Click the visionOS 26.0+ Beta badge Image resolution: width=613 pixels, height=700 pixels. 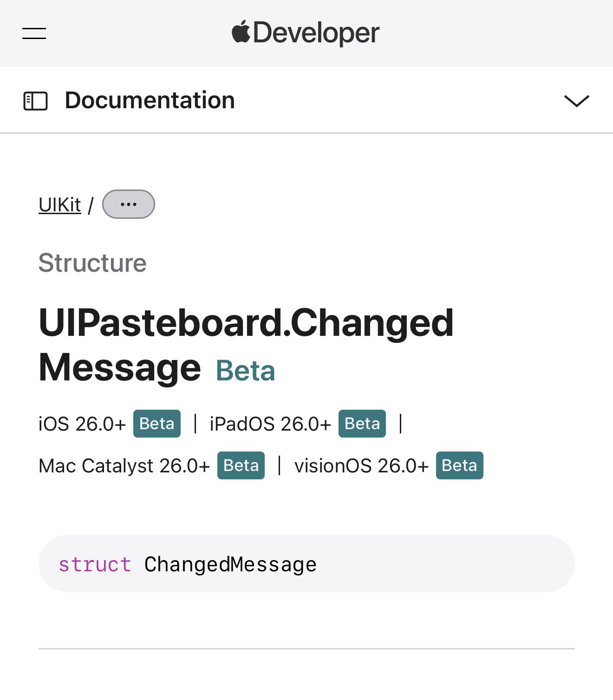(460, 465)
